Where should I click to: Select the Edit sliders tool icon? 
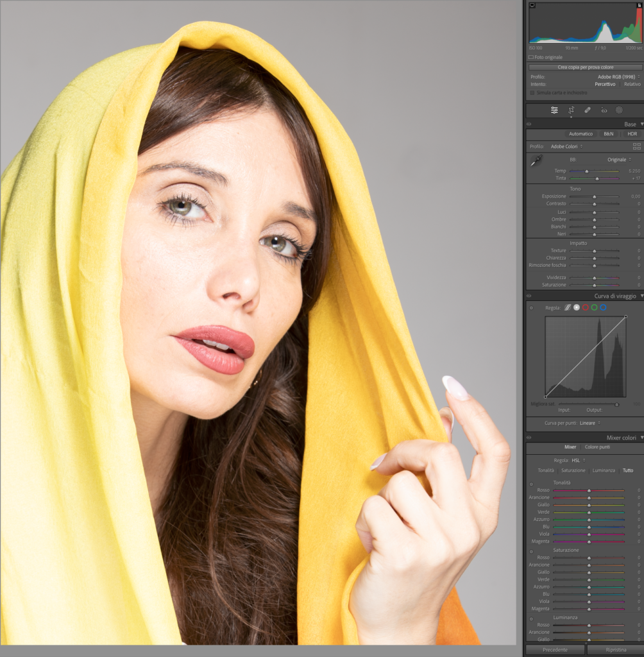pyautogui.click(x=554, y=110)
